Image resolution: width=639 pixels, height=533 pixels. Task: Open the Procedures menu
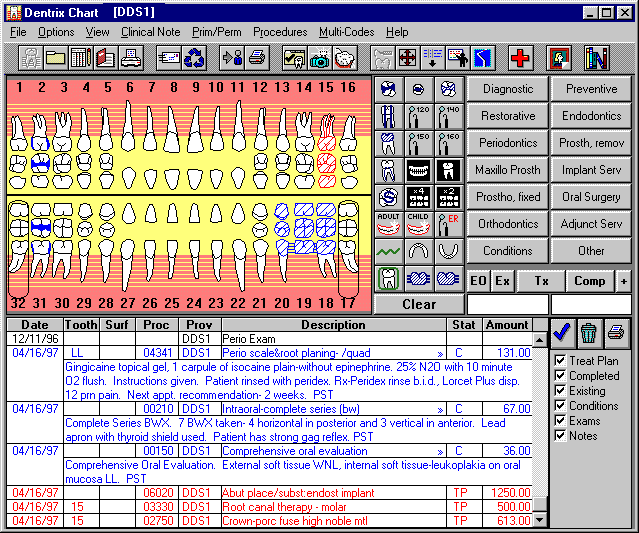point(280,32)
